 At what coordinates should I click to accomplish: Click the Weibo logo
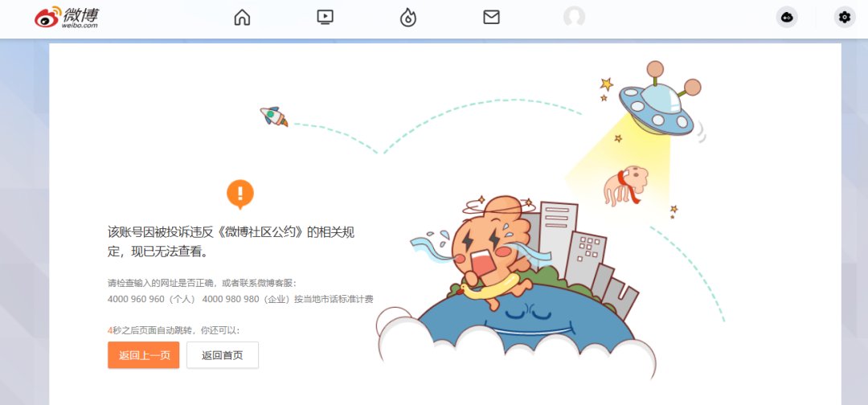pyautogui.click(x=67, y=18)
